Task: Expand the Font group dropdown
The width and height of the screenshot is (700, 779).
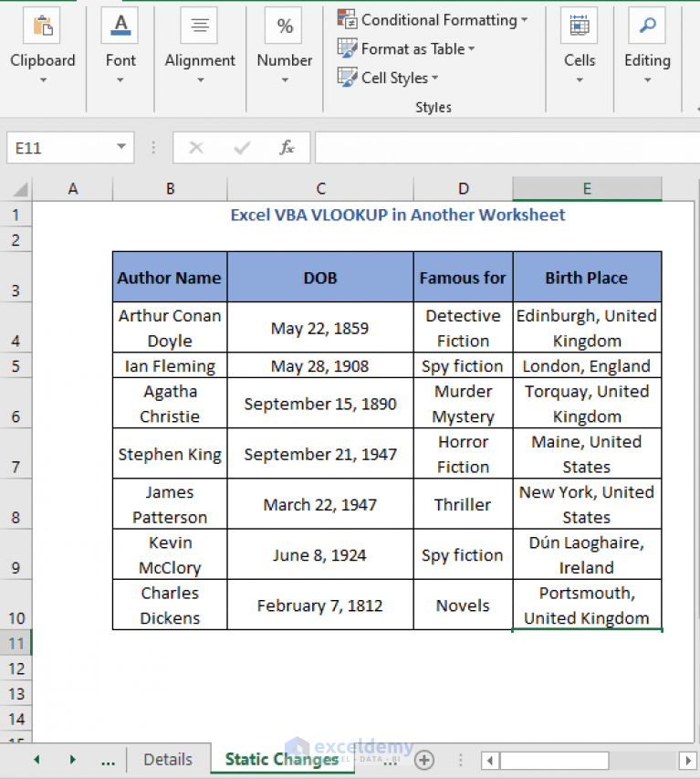Action: [x=120, y=80]
